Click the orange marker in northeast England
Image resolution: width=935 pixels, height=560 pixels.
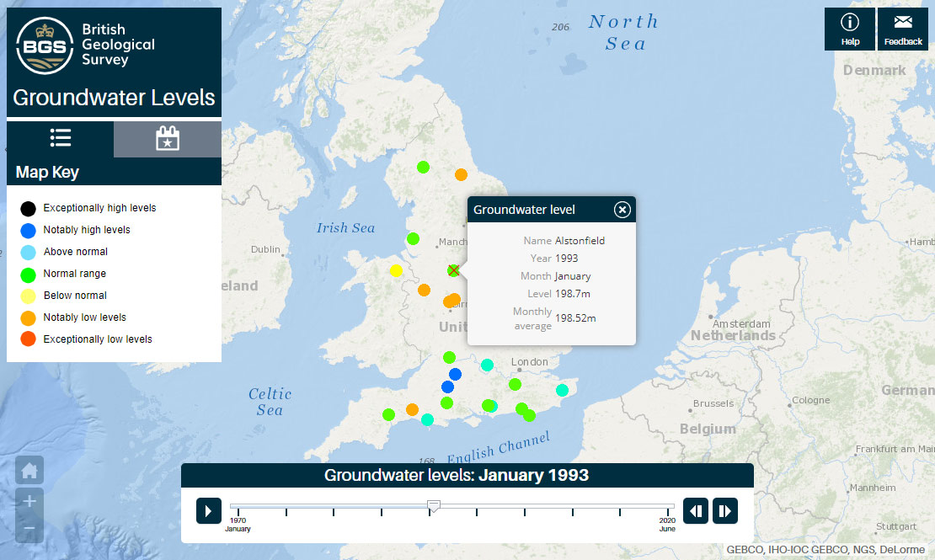click(461, 175)
